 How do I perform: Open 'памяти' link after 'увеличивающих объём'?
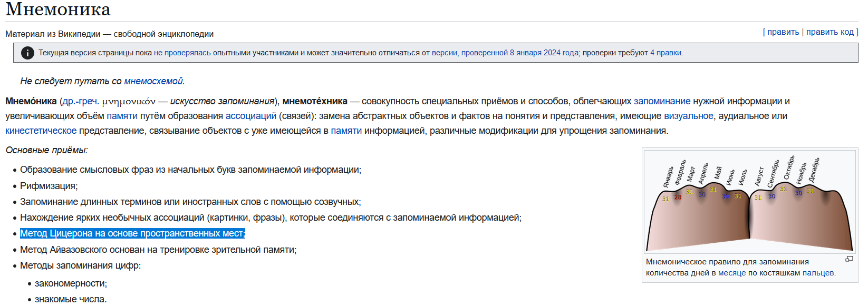(122, 116)
